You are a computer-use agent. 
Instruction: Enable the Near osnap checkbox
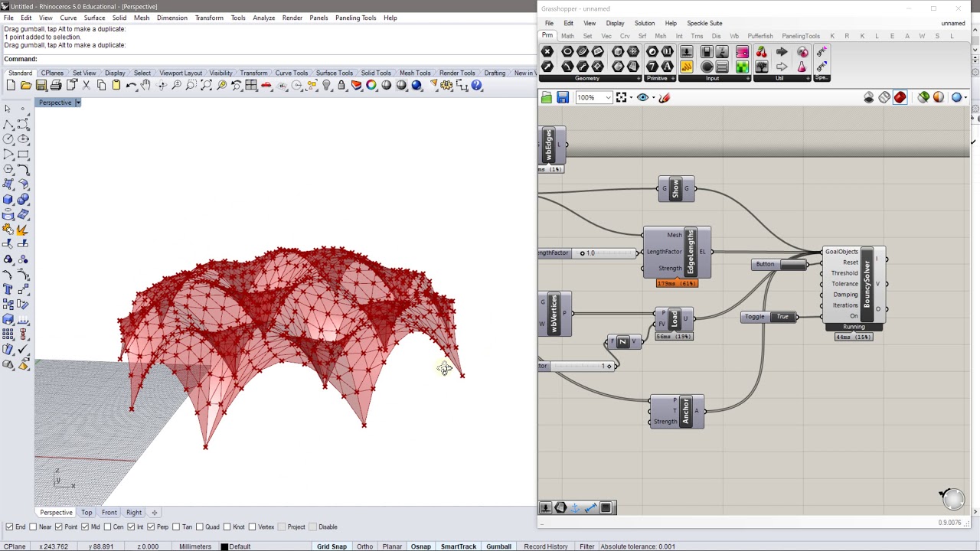(x=33, y=527)
